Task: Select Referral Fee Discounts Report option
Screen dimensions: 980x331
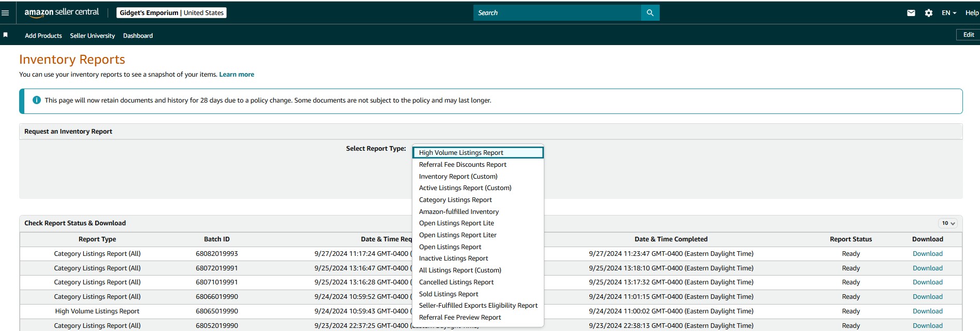Action: (x=478, y=164)
